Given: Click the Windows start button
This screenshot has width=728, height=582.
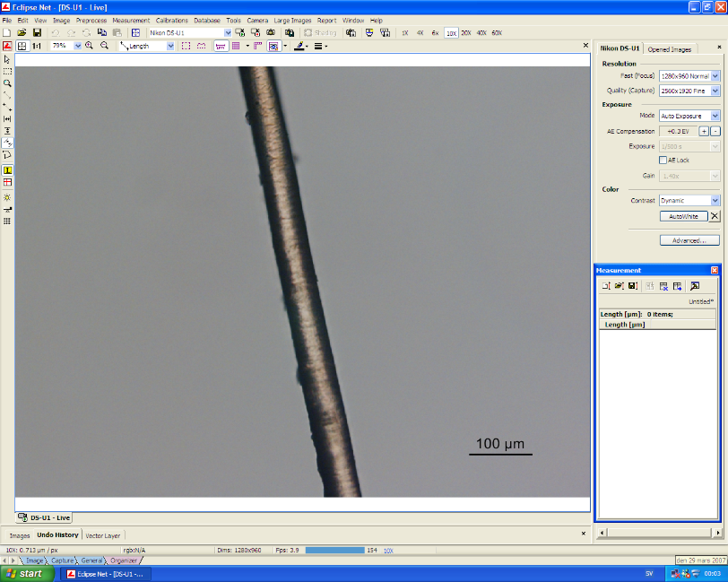Looking at the screenshot, I should click(28, 574).
